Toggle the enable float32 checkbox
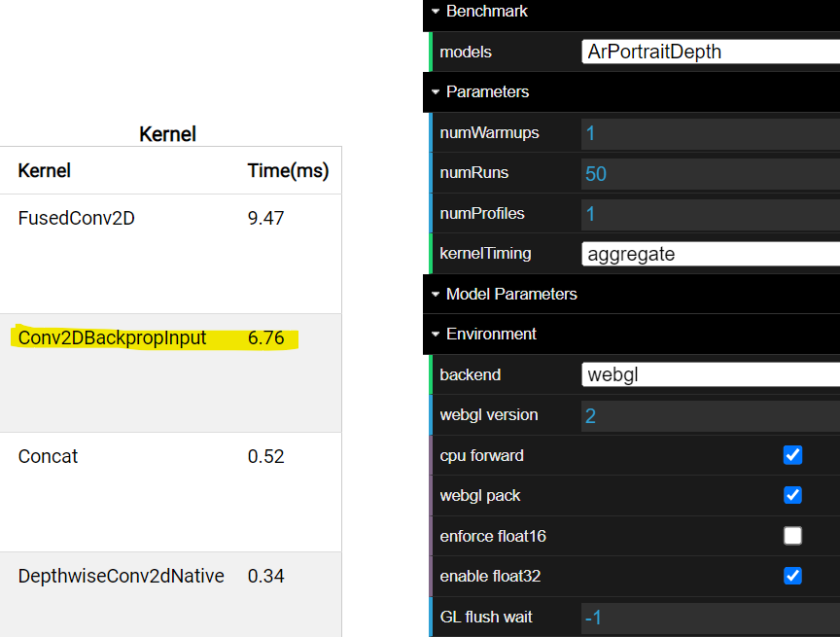Image resolution: width=840 pixels, height=637 pixels. point(792,576)
